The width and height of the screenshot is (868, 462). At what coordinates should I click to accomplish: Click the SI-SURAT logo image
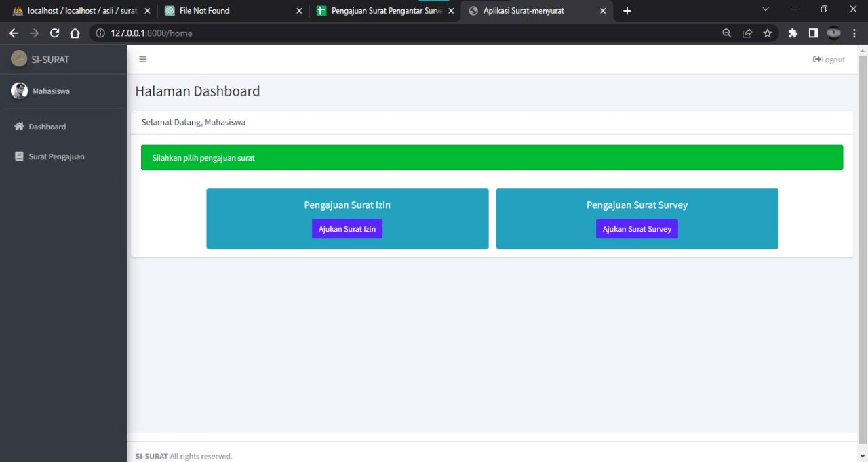pyautogui.click(x=19, y=59)
